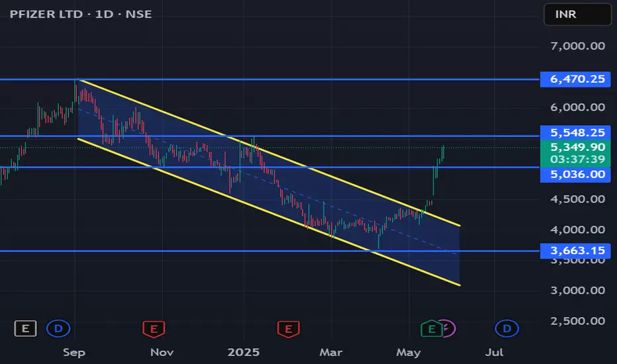Click the blue D dividend marker near Jul
Viewport: 617px width, 364px height.
point(507,328)
